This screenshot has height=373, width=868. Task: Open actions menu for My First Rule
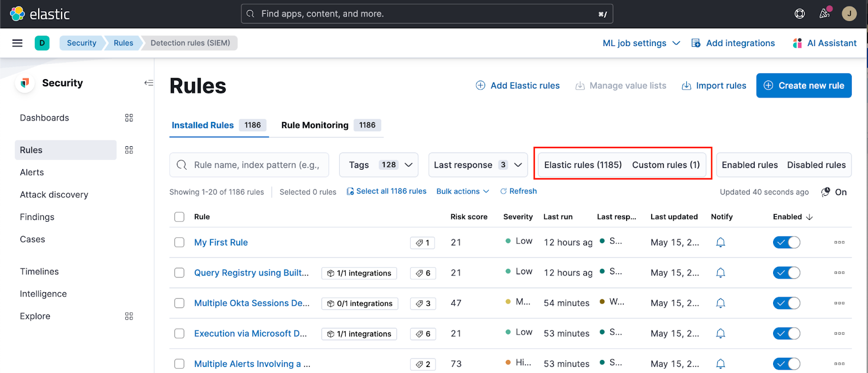click(x=839, y=242)
